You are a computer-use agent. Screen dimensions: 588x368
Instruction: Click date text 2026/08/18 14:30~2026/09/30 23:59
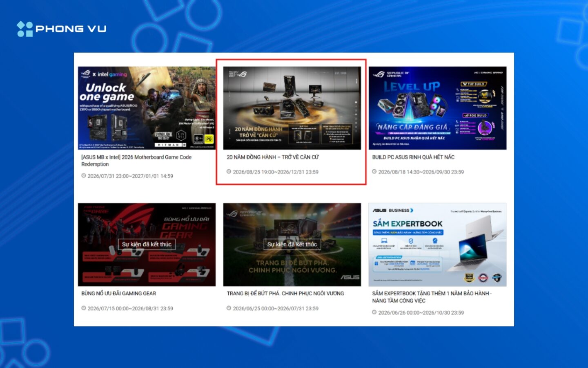pos(421,172)
